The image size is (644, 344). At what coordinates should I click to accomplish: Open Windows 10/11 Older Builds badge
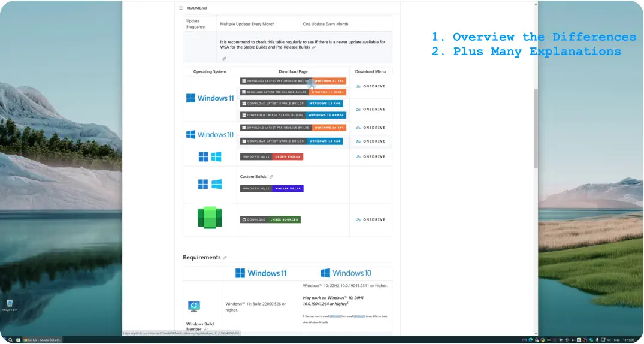271,157
